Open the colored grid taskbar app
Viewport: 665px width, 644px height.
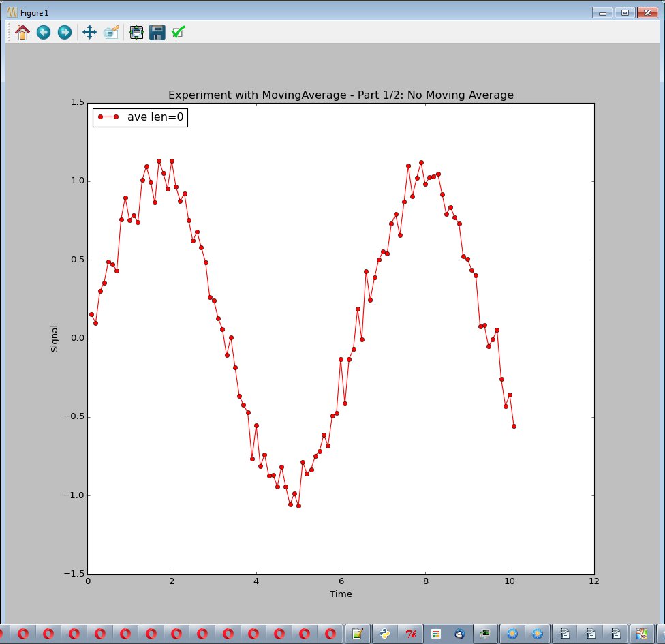tap(435, 634)
